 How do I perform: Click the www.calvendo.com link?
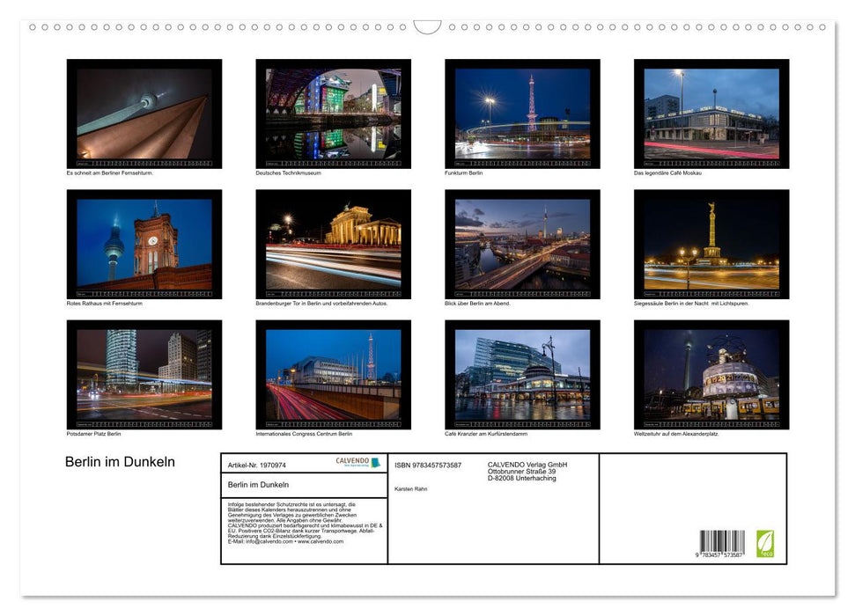[x=321, y=541]
